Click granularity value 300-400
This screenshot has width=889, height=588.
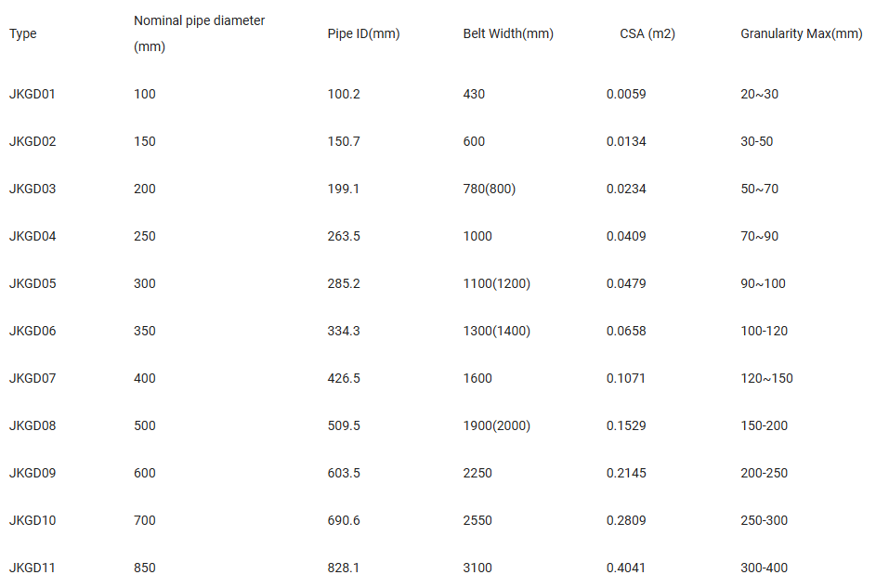(x=764, y=568)
